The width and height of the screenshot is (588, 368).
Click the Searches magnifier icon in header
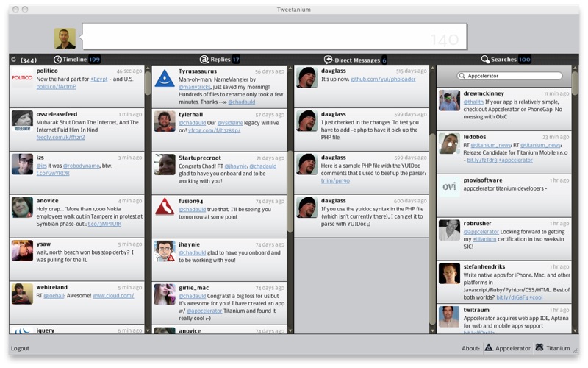point(485,60)
